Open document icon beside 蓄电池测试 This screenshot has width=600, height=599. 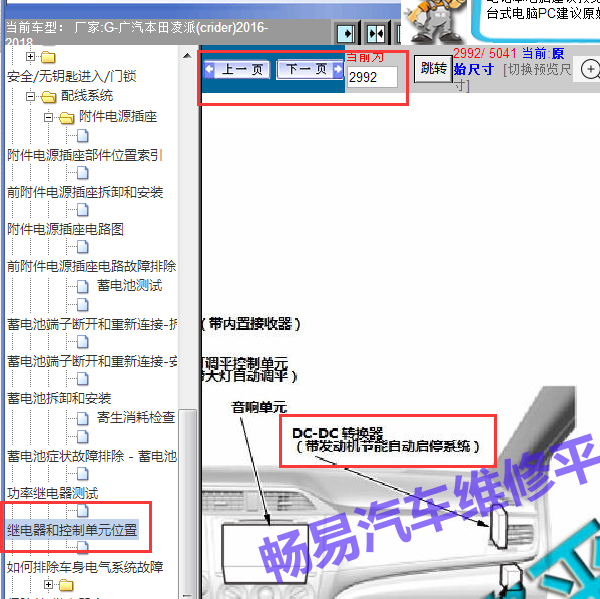(x=83, y=286)
